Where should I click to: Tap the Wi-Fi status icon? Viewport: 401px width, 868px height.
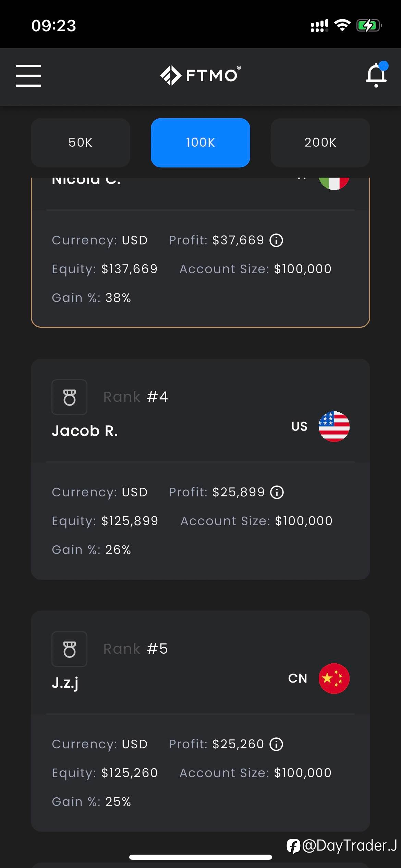click(342, 25)
